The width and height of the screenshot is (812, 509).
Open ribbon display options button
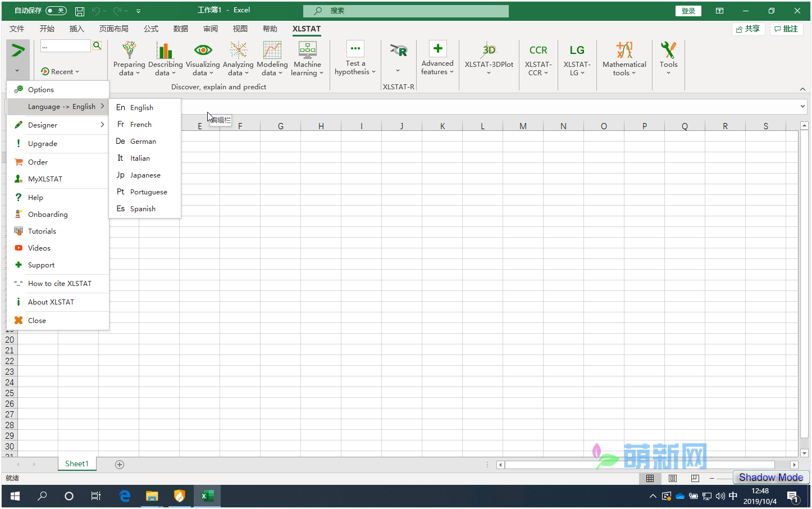pyautogui.click(x=719, y=11)
